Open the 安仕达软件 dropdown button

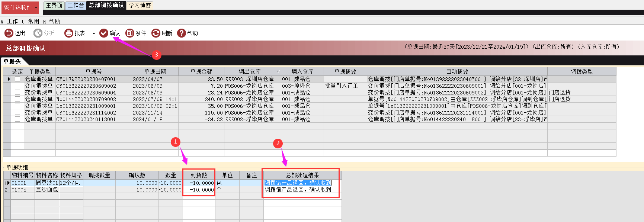(x=20, y=7)
